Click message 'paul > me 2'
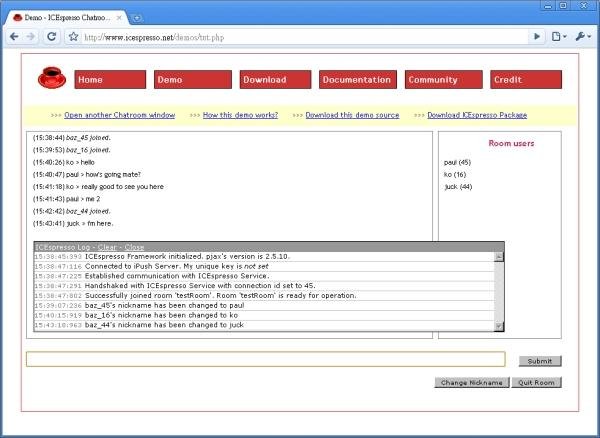 point(66,199)
